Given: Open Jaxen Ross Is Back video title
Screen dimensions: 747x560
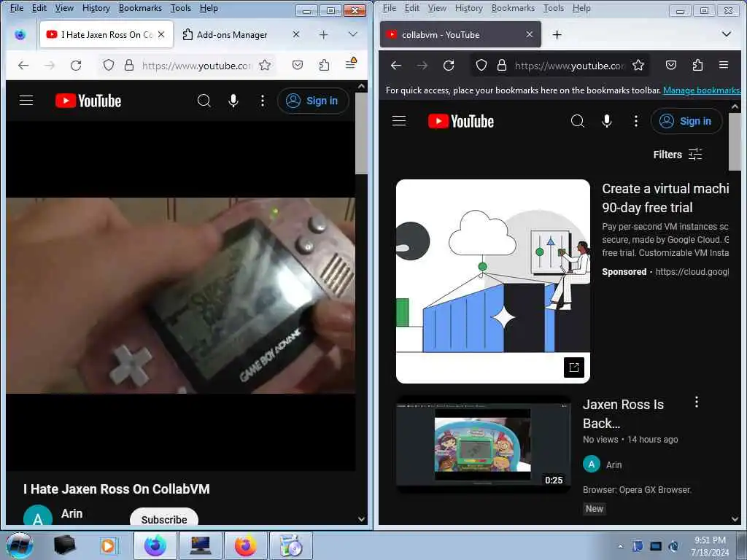Looking at the screenshot, I should click(x=623, y=414).
